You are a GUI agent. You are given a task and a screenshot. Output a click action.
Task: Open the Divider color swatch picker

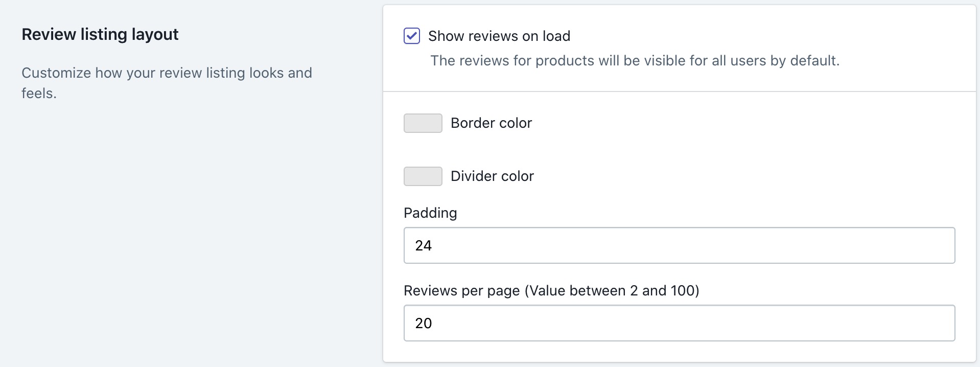click(x=423, y=176)
